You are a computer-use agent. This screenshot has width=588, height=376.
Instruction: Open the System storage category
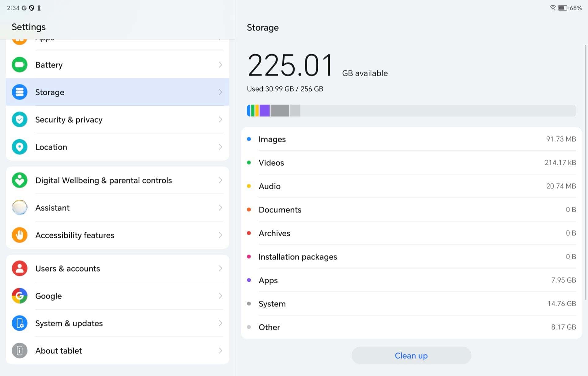click(x=411, y=304)
